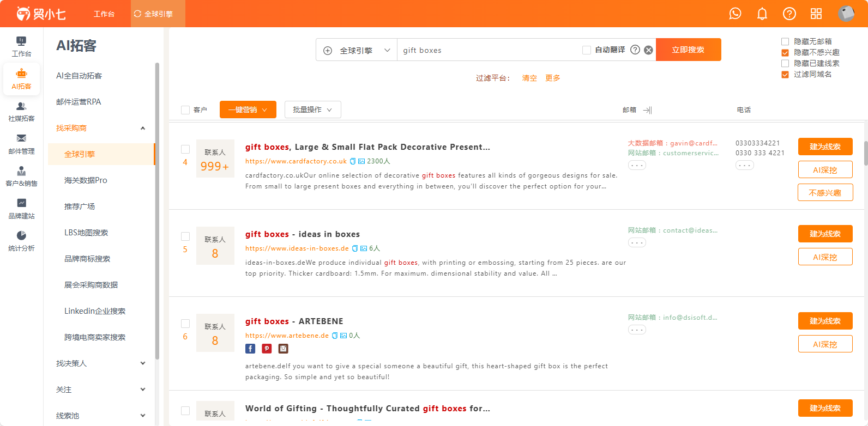This screenshot has width=868, height=426.
Task: Select AI拓客 in the left icon rail
Action: pyautogui.click(x=21, y=80)
